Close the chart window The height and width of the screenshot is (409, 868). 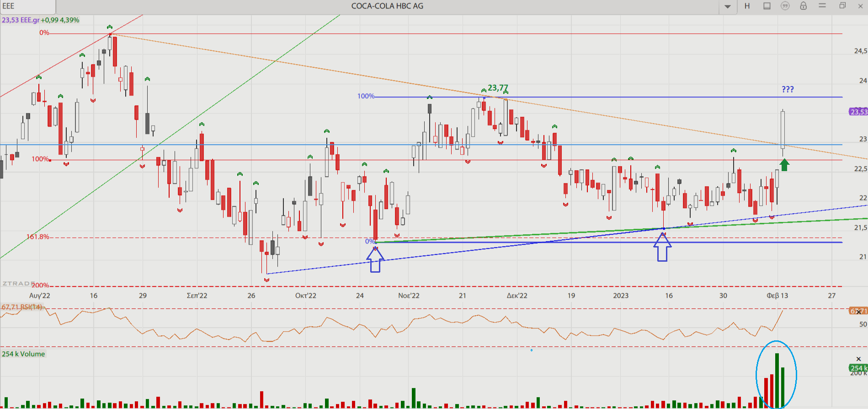tap(861, 6)
